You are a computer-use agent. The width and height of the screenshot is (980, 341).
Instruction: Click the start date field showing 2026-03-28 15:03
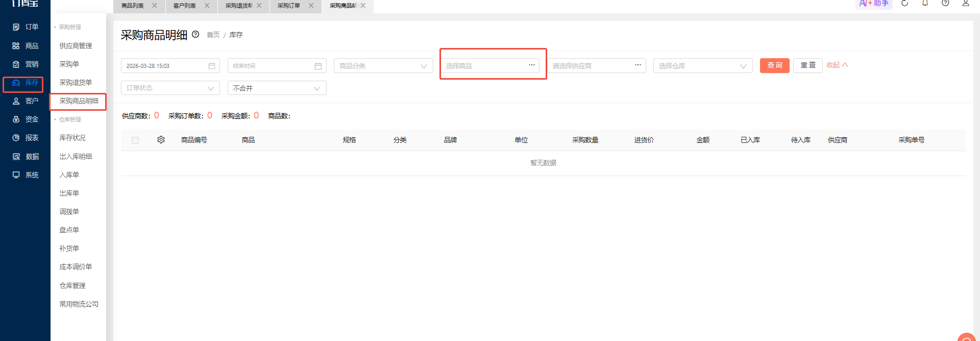tap(170, 66)
